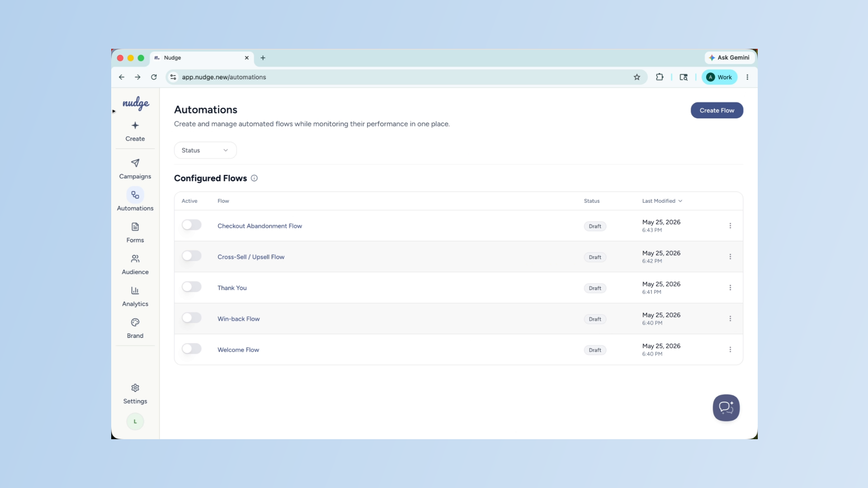The width and height of the screenshot is (868, 488).
Task: Reload the current page
Action: [x=154, y=77]
